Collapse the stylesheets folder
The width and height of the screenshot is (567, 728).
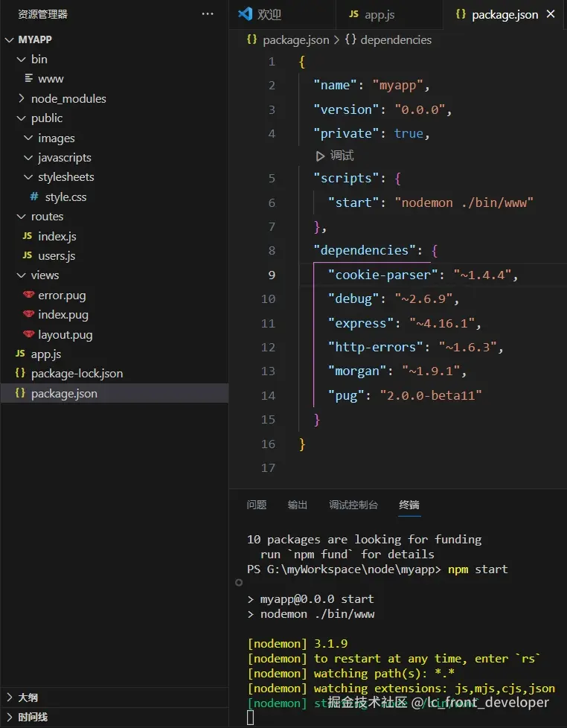(28, 177)
